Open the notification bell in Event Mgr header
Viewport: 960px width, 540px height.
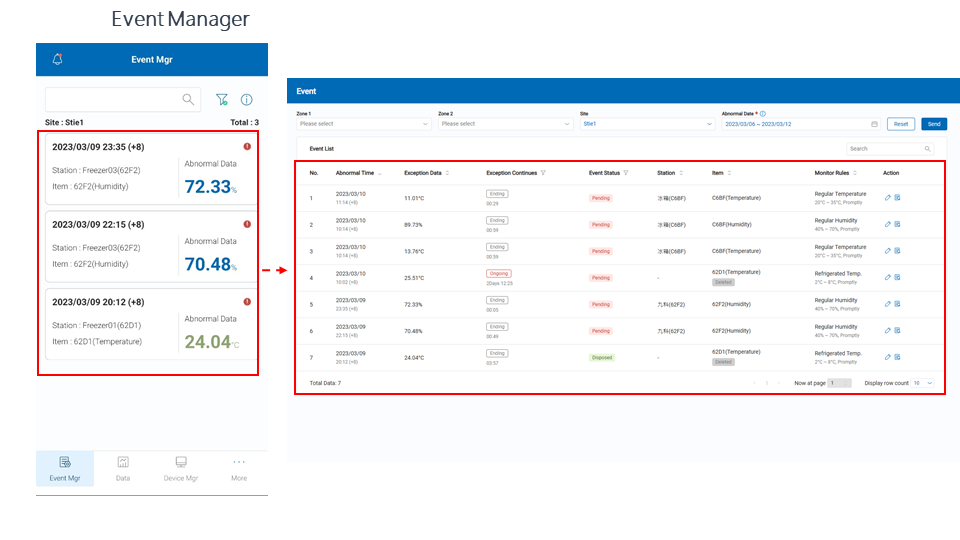click(57, 60)
